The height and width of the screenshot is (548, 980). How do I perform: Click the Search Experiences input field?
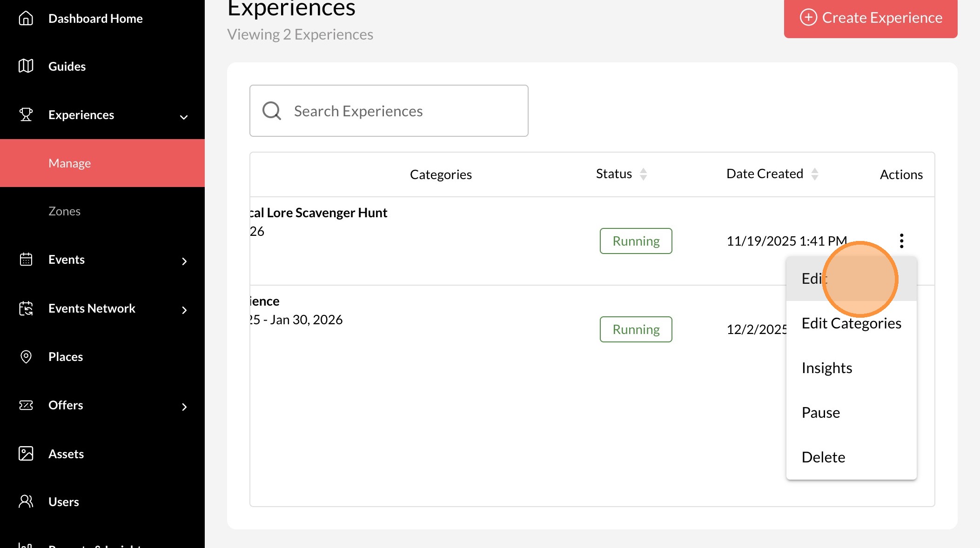pyautogui.click(x=389, y=111)
